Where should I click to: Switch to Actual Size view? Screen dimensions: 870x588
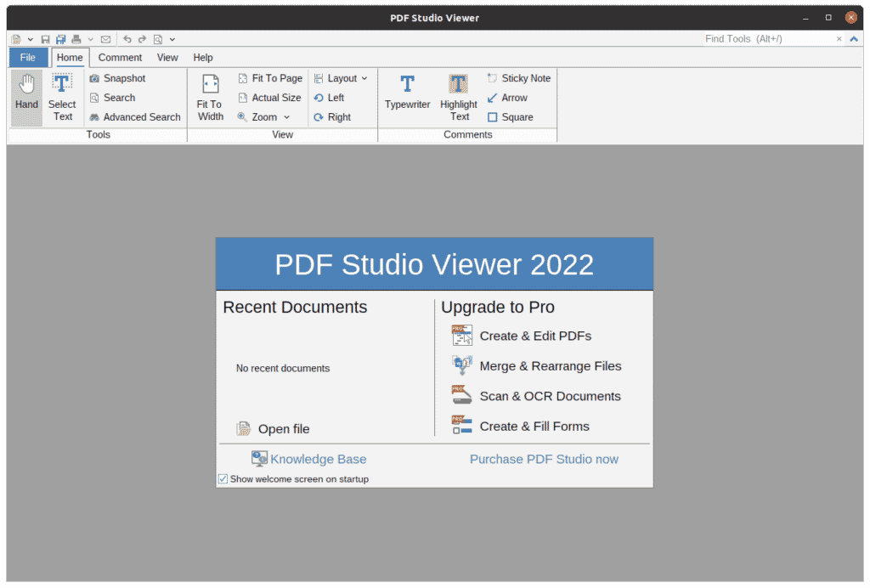click(269, 98)
